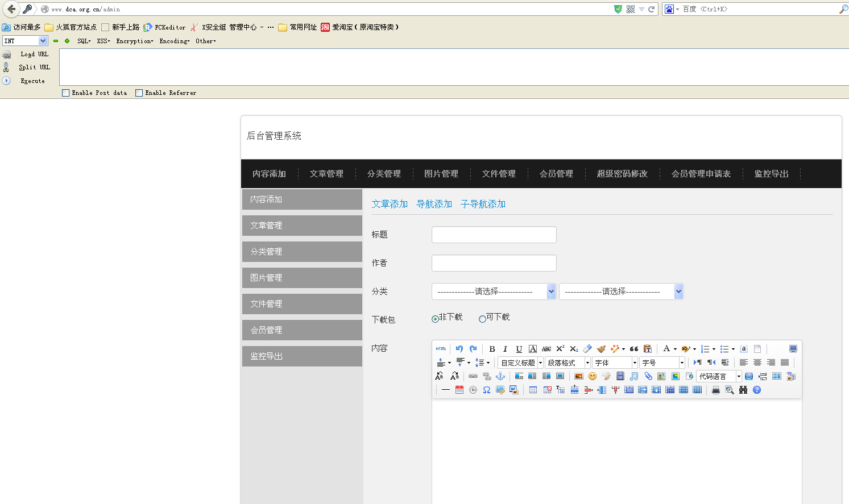Click Execute in HackBar
The image size is (849, 504).
[32, 81]
